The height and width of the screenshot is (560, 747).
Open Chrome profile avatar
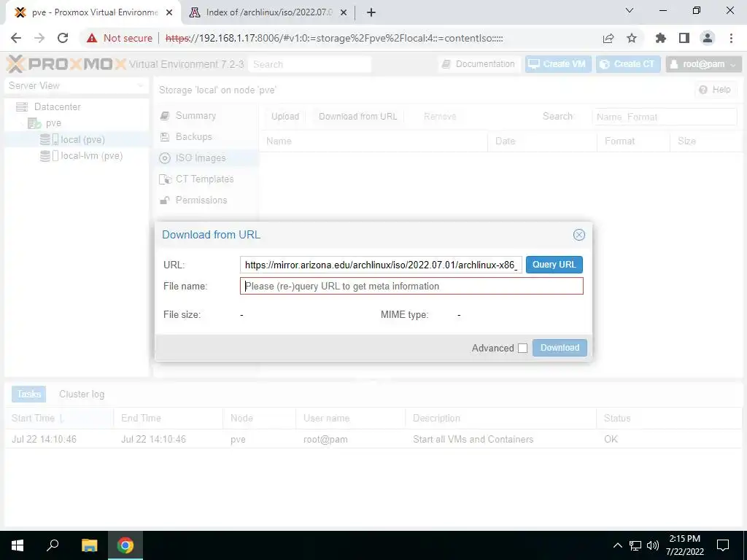coord(708,38)
